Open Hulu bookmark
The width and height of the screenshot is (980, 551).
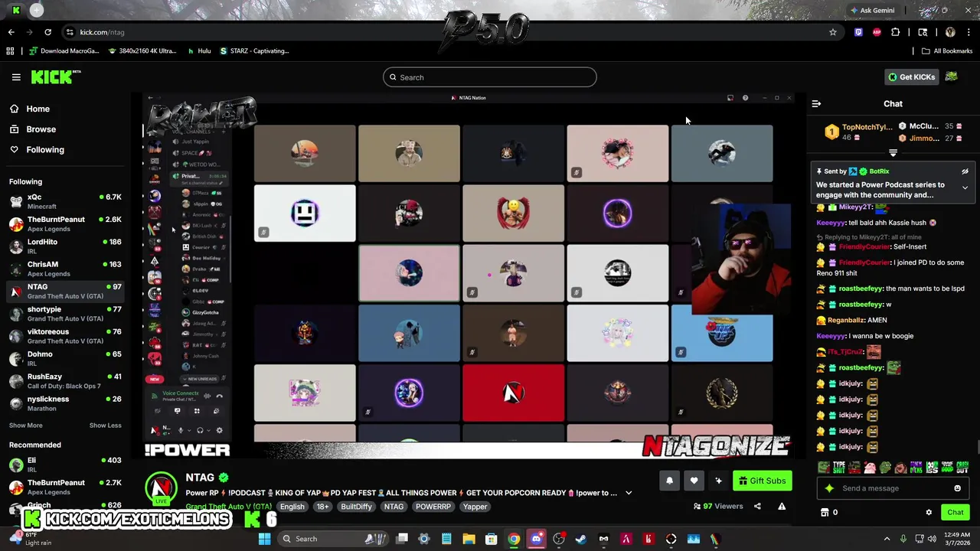click(199, 51)
